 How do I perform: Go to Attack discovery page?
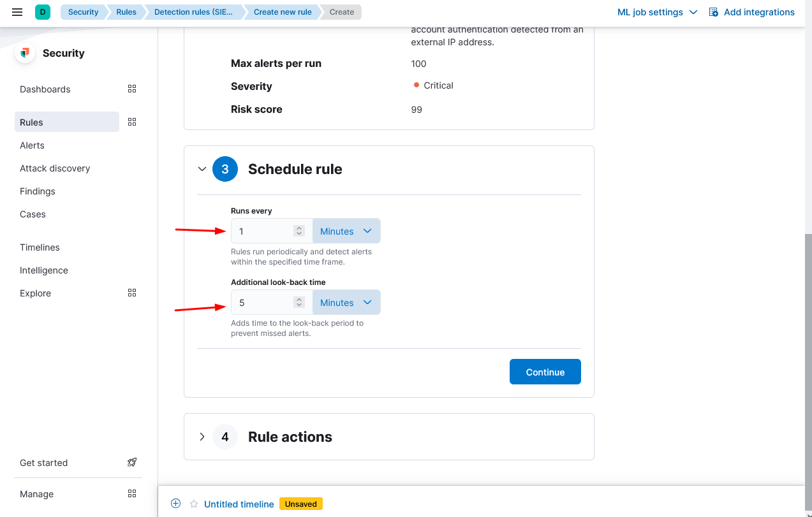(55, 168)
